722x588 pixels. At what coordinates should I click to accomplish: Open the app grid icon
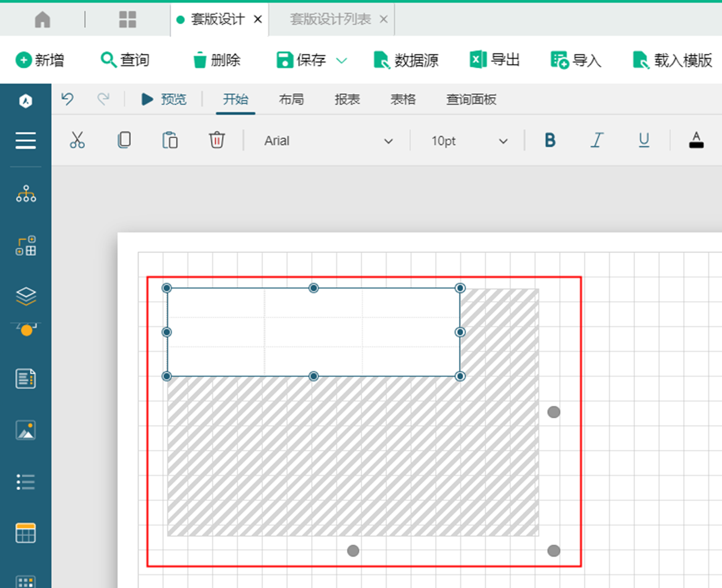128,20
